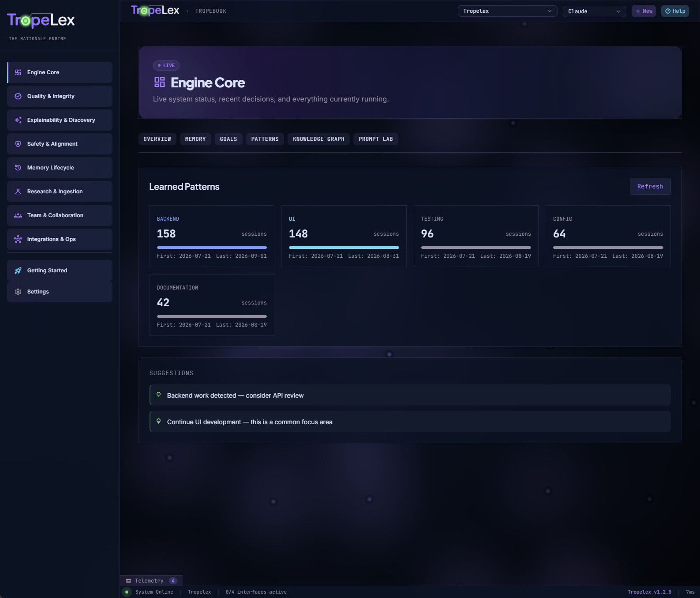
Task: Click the Quality & Integrity badge icon
Action: tap(18, 96)
